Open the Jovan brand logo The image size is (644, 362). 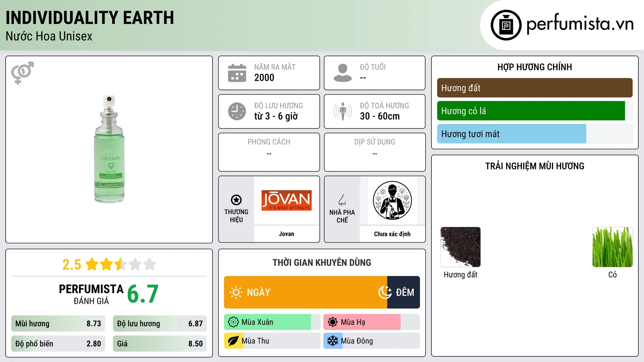tap(286, 200)
